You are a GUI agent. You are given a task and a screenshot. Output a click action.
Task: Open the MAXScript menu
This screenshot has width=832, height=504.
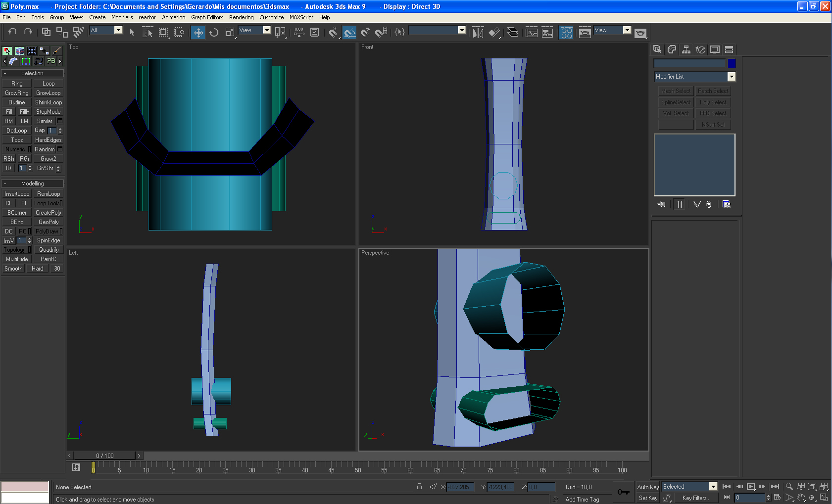301,17
